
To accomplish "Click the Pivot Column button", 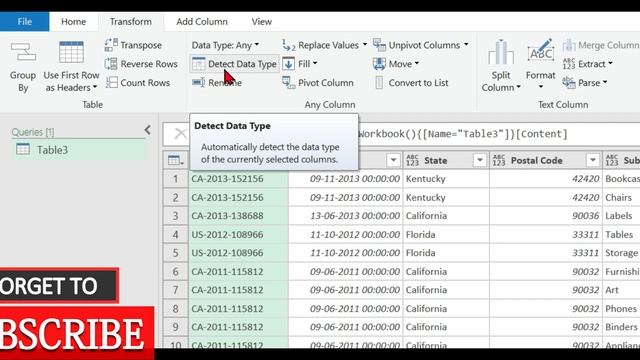I will 318,82.
